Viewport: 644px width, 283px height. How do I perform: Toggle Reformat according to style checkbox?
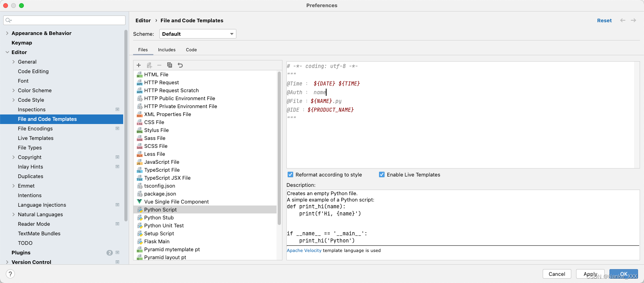tap(290, 174)
